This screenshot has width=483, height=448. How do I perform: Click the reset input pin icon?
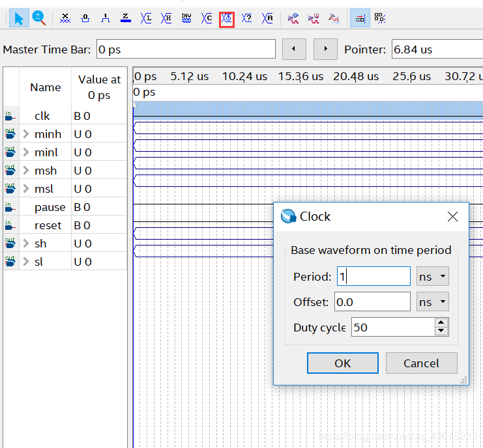click(10, 225)
